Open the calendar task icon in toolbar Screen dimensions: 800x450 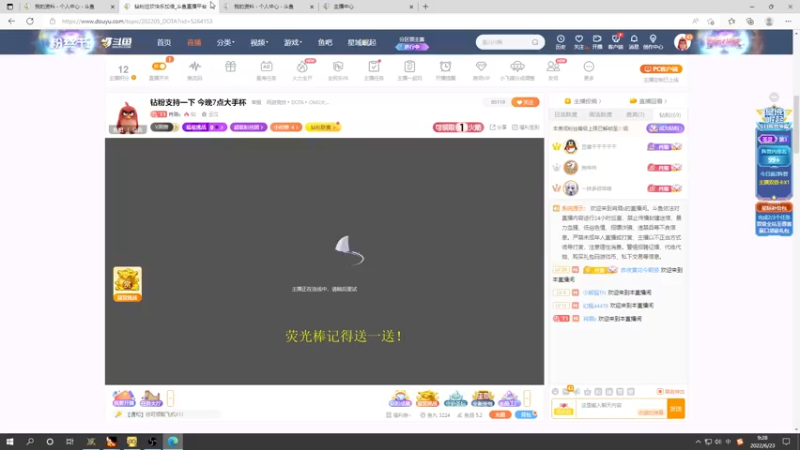266,66
